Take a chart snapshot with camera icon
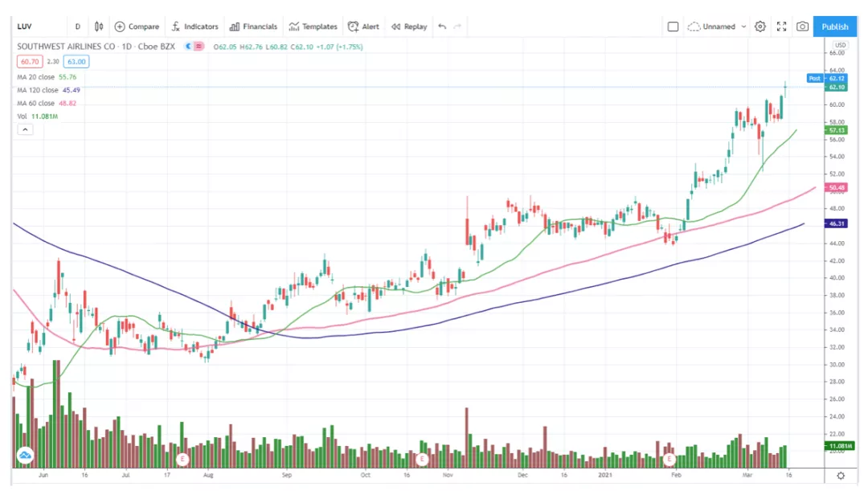Image resolution: width=868 pixels, height=491 pixels. point(802,26)
